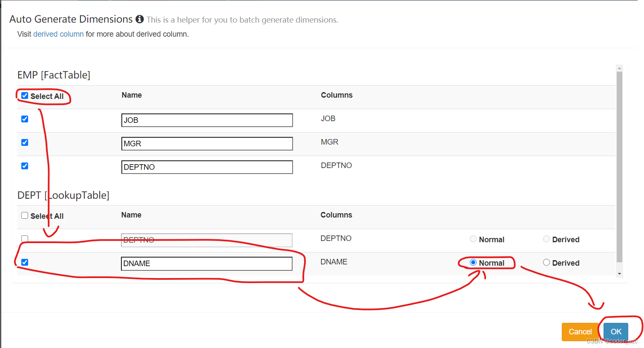The image size is (644, 348).
Task: Click the Cancel button
Action: (x=580, y=332)
